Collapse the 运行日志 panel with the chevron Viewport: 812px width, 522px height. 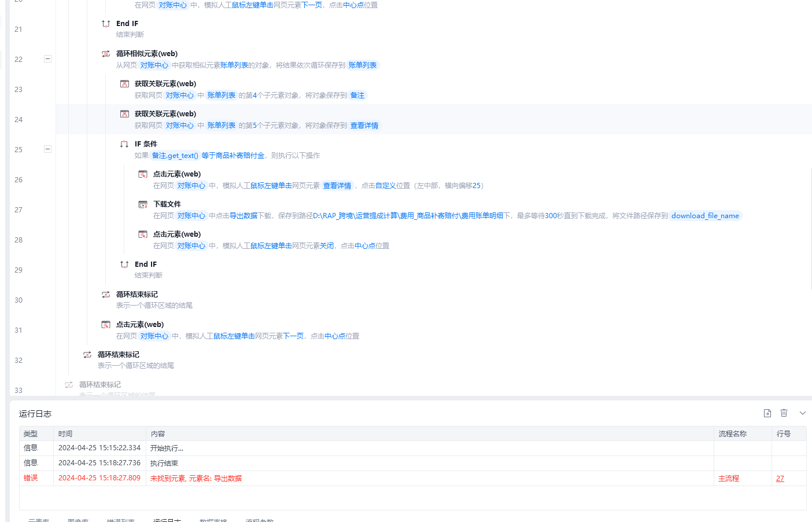click(803, 413)
